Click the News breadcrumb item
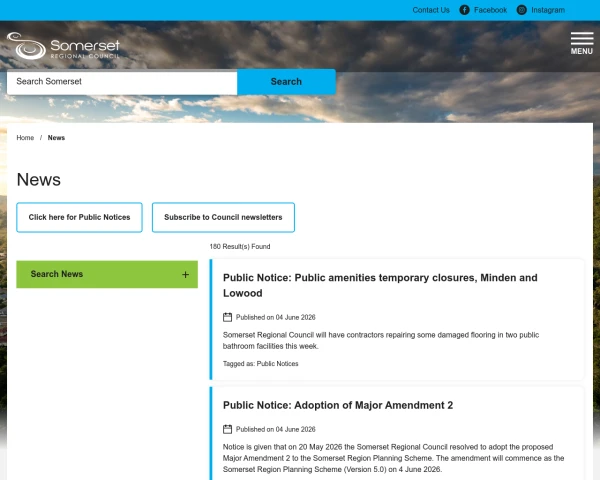The width and height of the screenshot is (600, 480). (56, 138)
